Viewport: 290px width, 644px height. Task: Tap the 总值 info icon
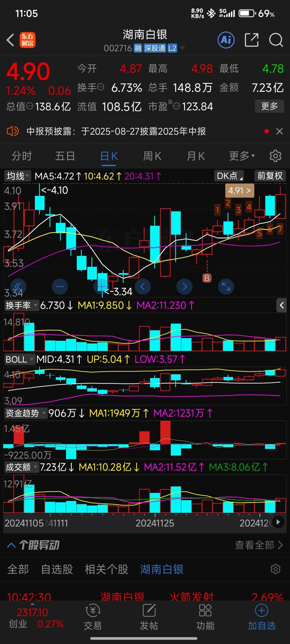[30, 106]
